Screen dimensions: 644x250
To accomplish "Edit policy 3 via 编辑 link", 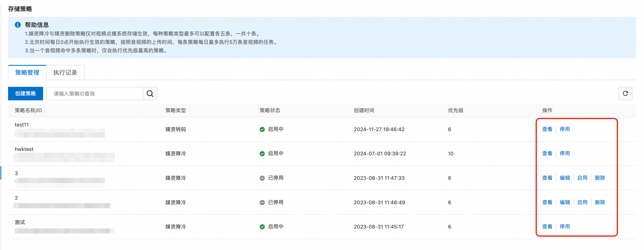I will pyautogui.click(x=565, y=178).
